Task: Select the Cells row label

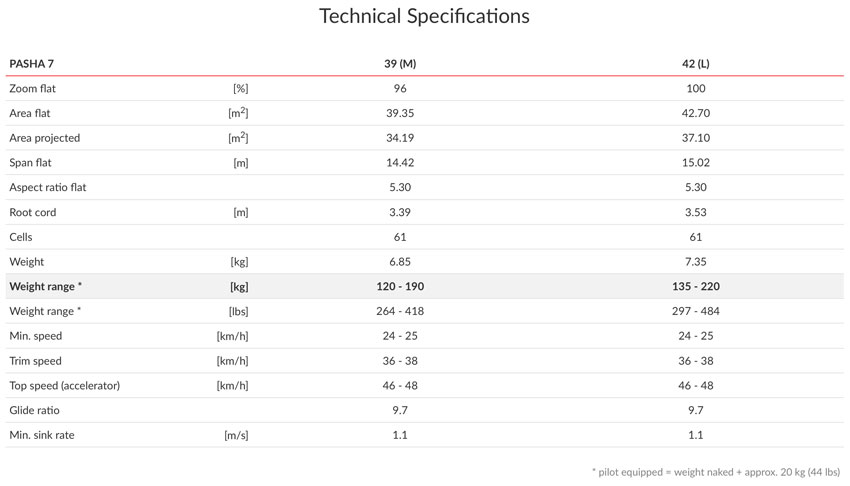Action: (x=21, y=237)
